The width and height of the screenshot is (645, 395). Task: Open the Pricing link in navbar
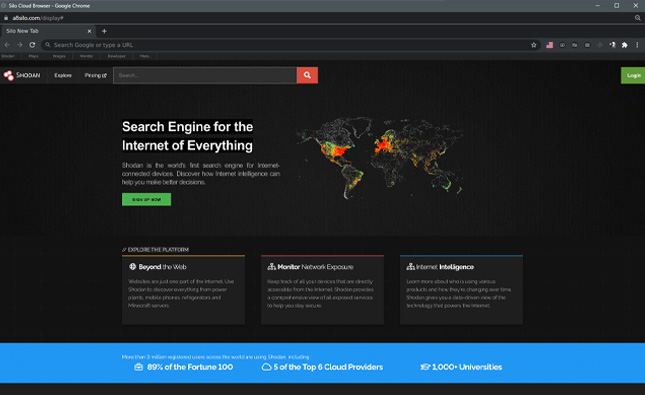click(95, 75)
